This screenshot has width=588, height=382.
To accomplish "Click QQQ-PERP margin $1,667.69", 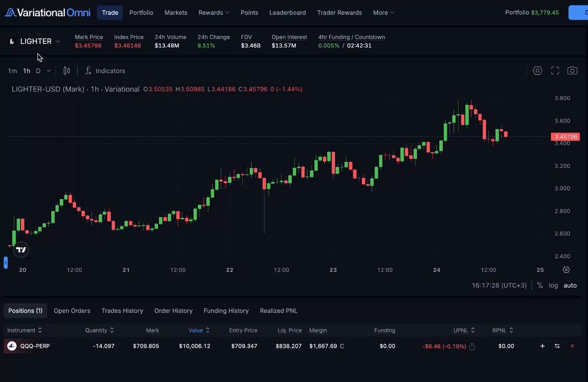I will (x=323, y=346).
